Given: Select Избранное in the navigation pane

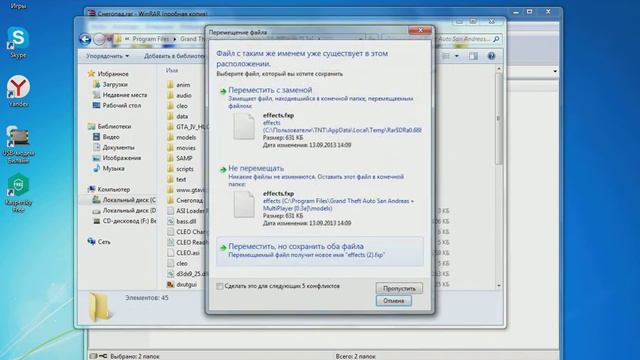Looking at the screenshot, I should (x=108, y=74).
